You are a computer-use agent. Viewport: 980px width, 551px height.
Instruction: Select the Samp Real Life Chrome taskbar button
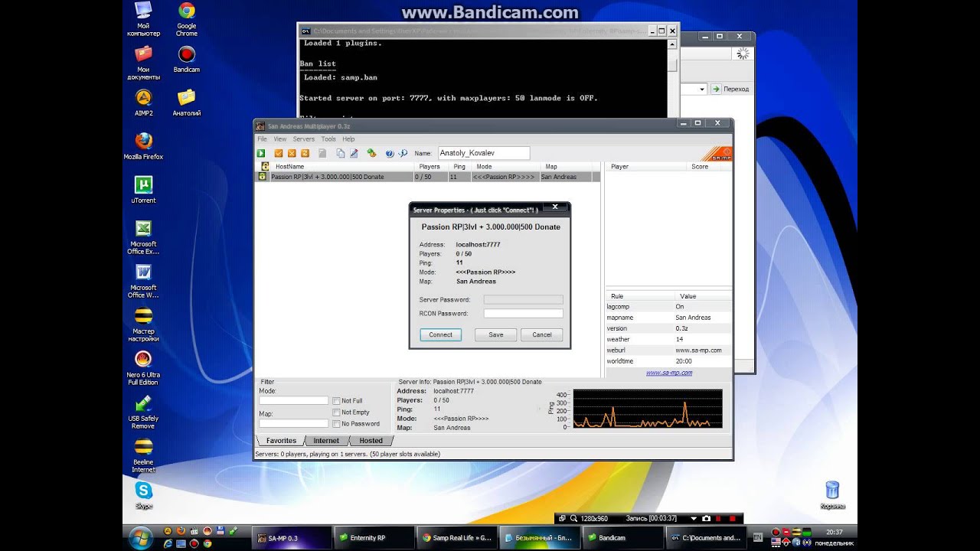(x=456, y=538)
